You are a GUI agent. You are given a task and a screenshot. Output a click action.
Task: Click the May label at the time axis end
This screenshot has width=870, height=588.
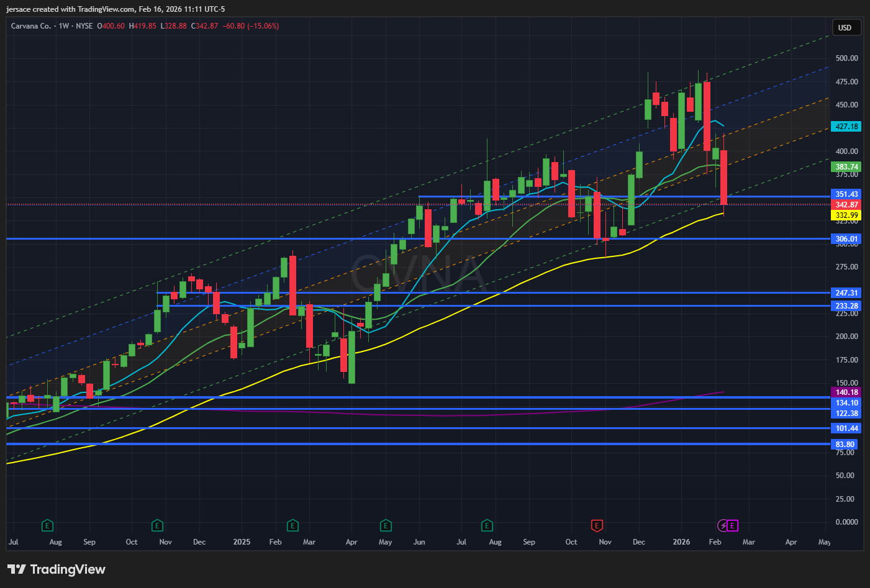coord(825,542)
